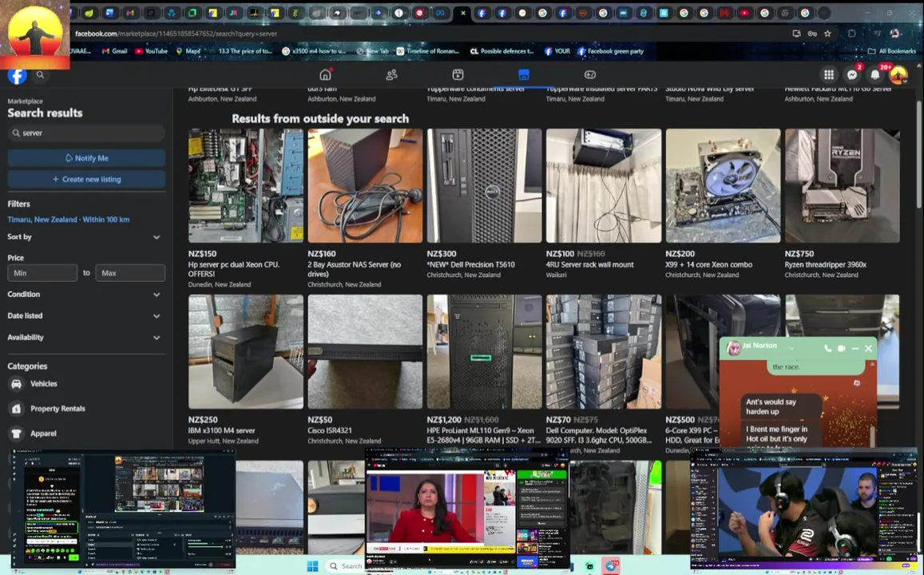This screenshot has width=924, height=575.
Task: Open the 'Possible defences t...' bookmark
Action: (502, 51)
